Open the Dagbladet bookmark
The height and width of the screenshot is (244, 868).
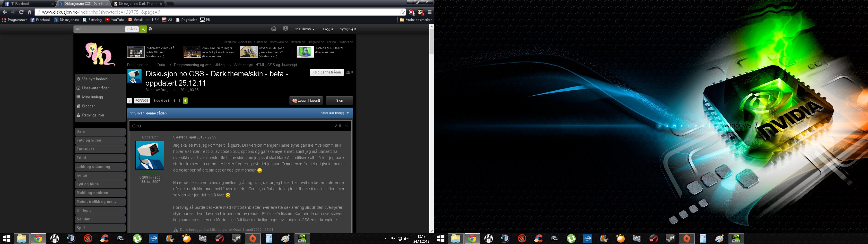tap(186, 20)
